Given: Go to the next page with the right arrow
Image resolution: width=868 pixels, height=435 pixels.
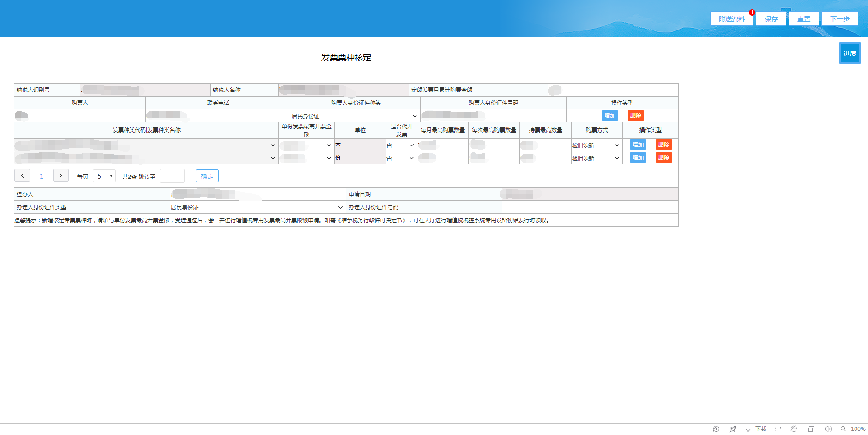Looking at the screenshot, I should [x=61, y=176].
